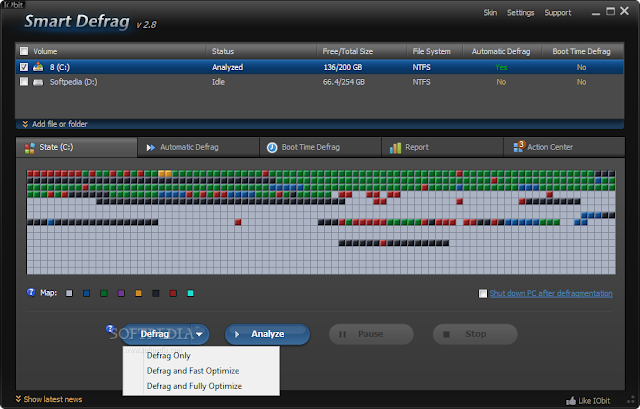Close the Smart Defrag window
Screen dimensions: 640x409
(624, 11)
